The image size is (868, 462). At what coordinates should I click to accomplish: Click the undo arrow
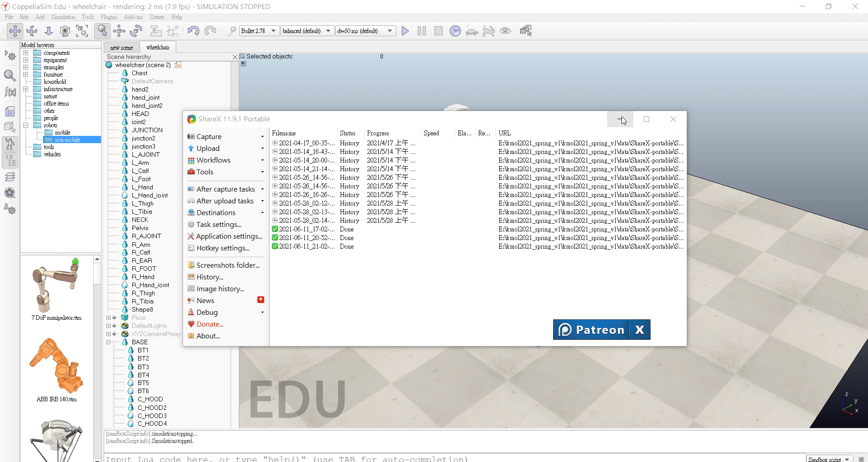point(193,31)
